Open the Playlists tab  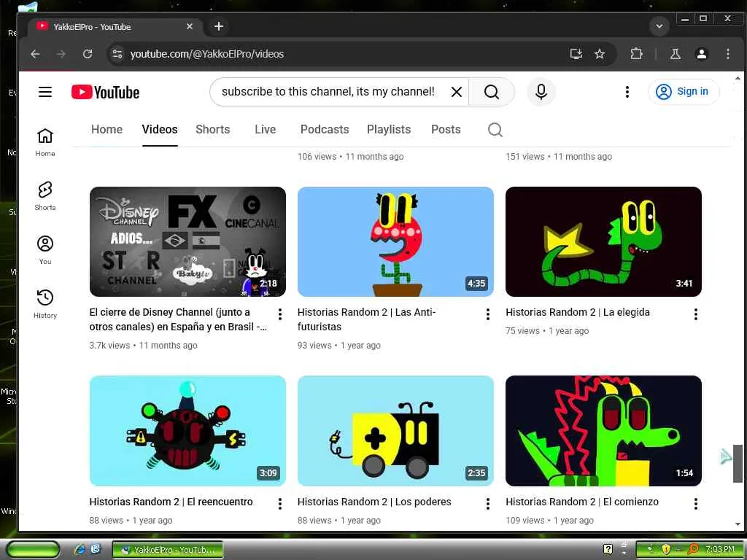pyautogui.click(x=389, y=130)
